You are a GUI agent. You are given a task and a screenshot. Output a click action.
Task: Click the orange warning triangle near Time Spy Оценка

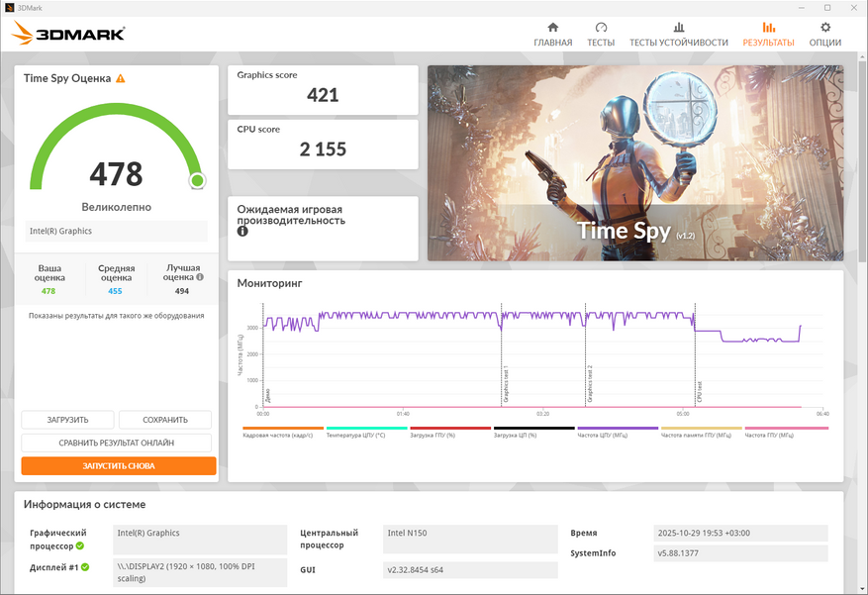pos(120,78)
